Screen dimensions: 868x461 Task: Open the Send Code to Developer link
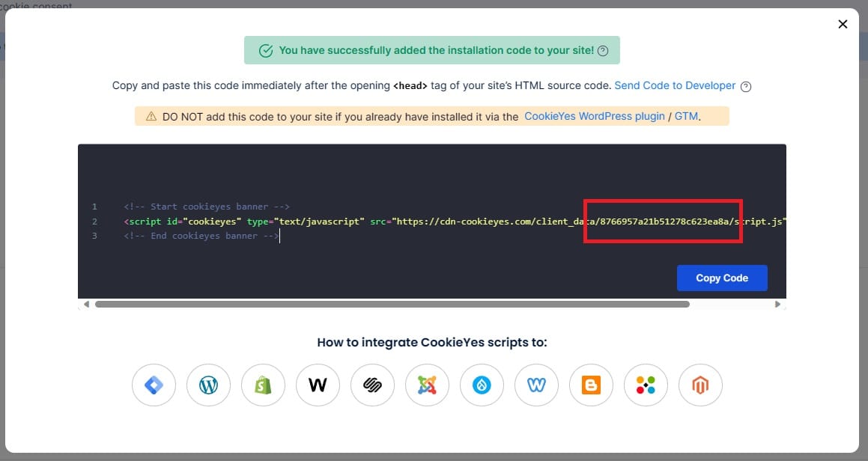pyautogui.click(x=674, y=85)
